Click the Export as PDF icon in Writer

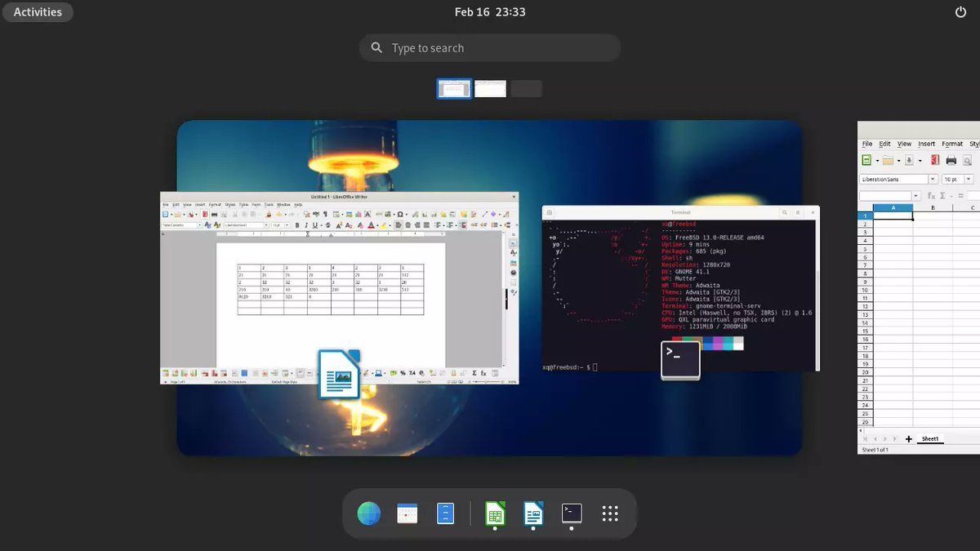[x=205, y=215]
